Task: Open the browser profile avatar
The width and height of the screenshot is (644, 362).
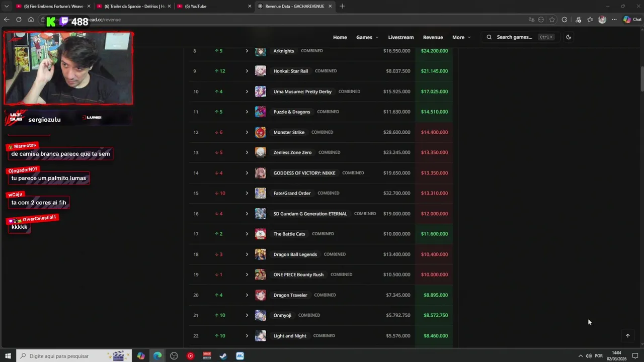Action: point(602,20)
